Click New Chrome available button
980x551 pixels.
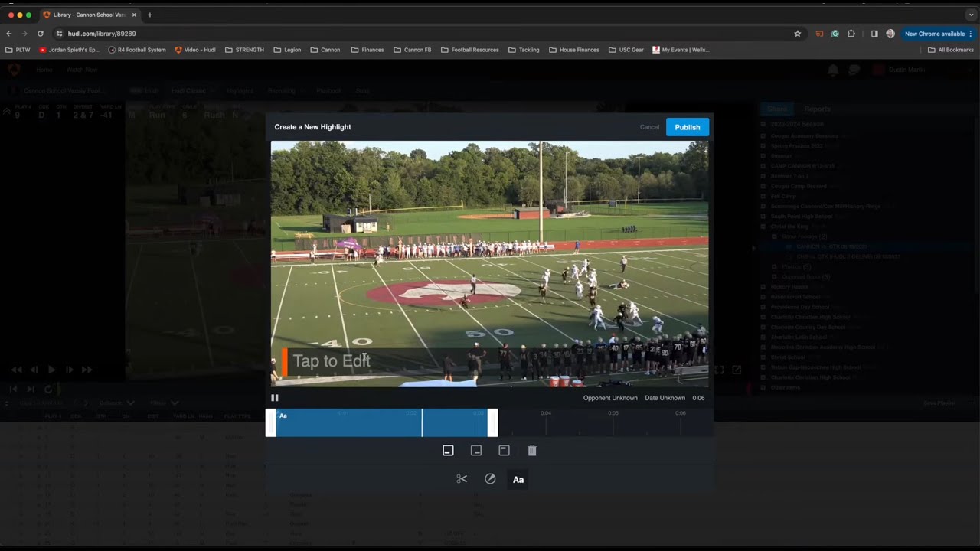click(934, 34)
